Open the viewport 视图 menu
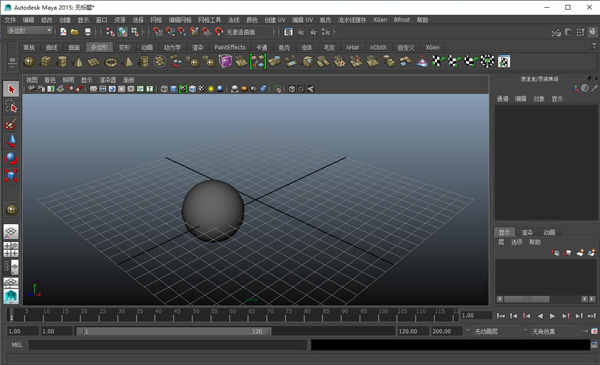Image resolution: width=600 pixels, height=365 pixels. coord(32,80)
